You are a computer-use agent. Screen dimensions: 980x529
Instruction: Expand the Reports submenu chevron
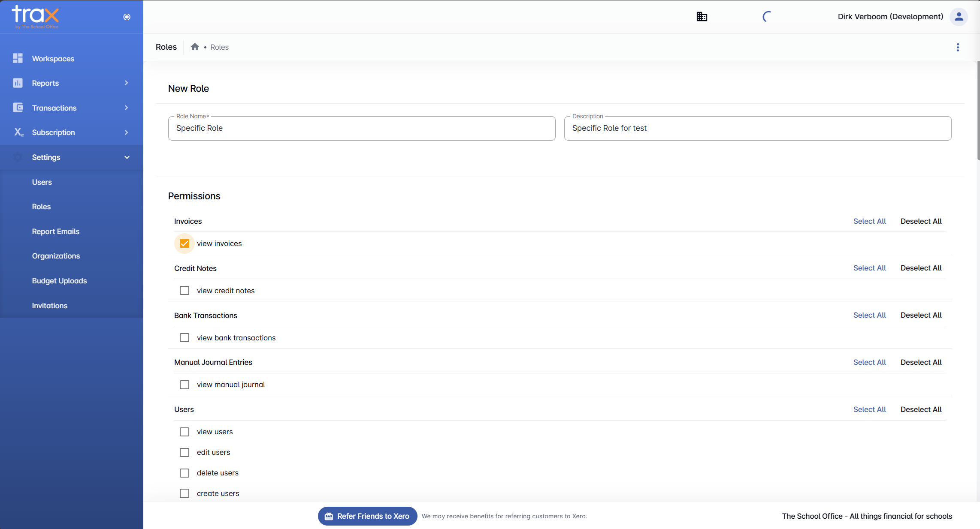pos(127,83)
